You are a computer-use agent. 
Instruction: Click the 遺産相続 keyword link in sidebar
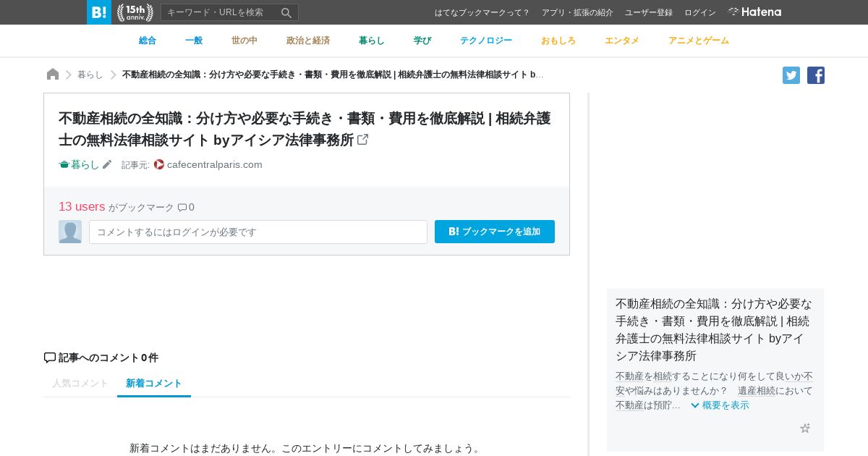pyautogui.click(x=757, y=391)
